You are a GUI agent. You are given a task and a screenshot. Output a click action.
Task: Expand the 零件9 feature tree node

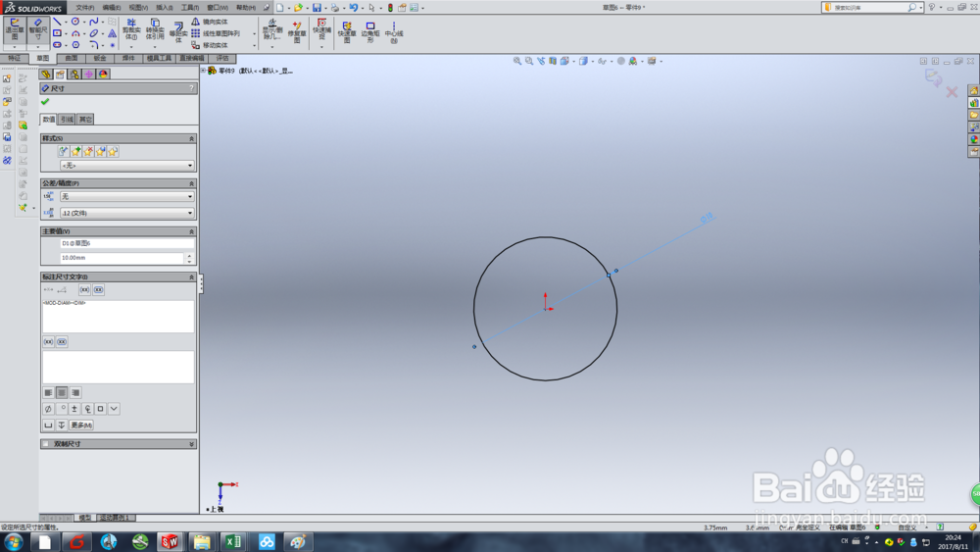pyautogui.click(x=204, y=71)
